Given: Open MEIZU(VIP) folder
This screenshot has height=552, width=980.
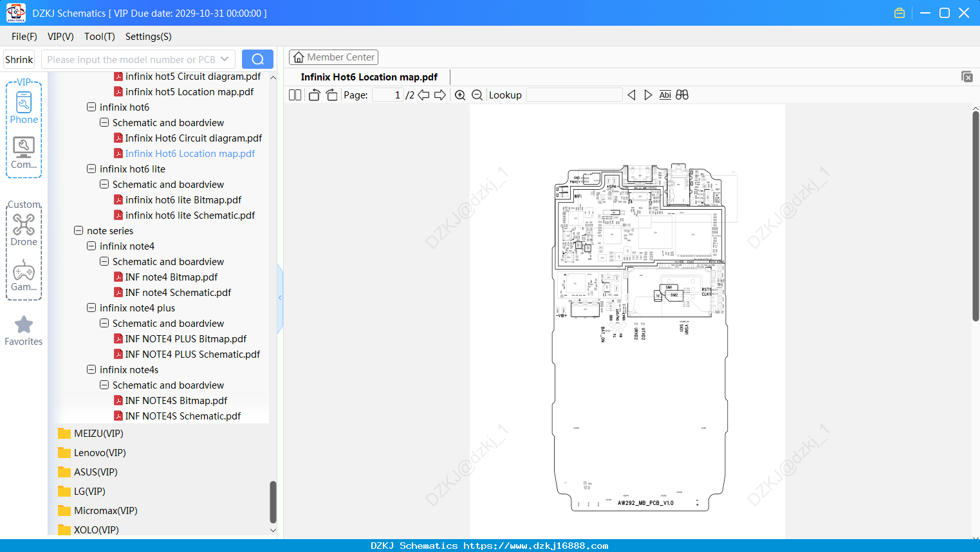Looking at the screenshot, I should [91, 434].
